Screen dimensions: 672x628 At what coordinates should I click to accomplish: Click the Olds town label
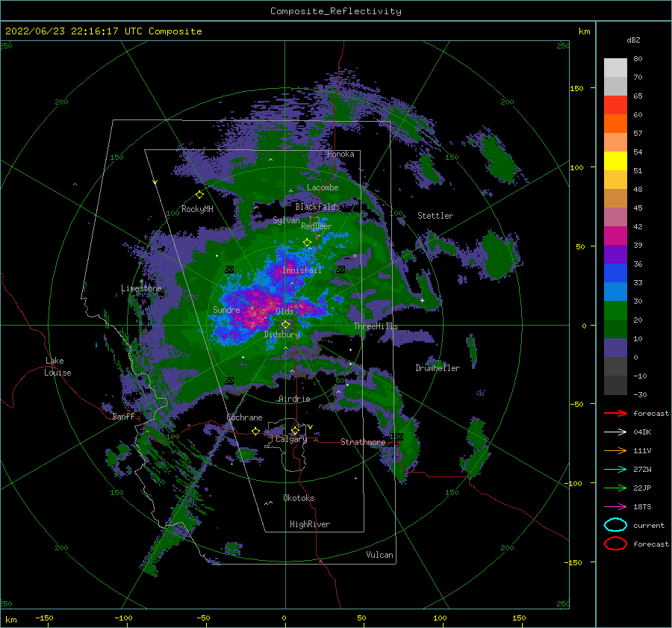[284, 311]
